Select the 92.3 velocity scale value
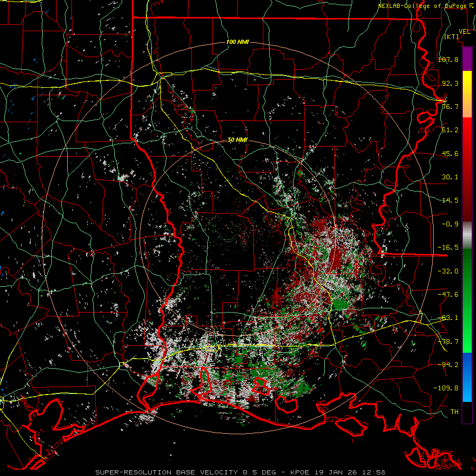 coord(450,83)
